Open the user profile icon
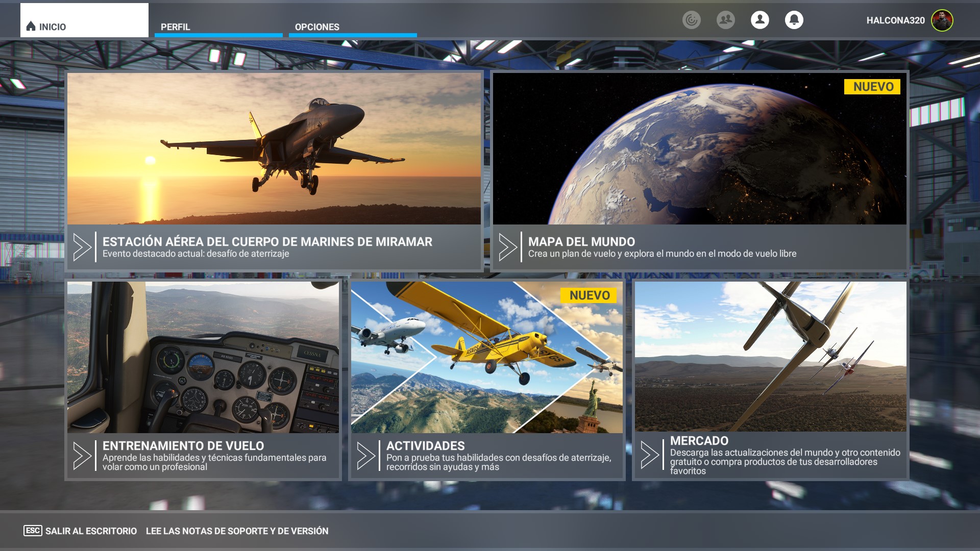Screen dimensions: 980x551 759,21
